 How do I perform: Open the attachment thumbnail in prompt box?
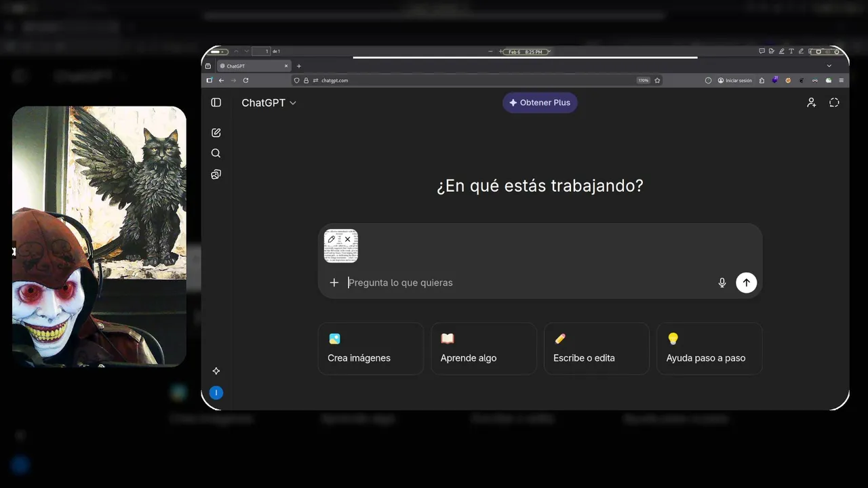point(341,246)
